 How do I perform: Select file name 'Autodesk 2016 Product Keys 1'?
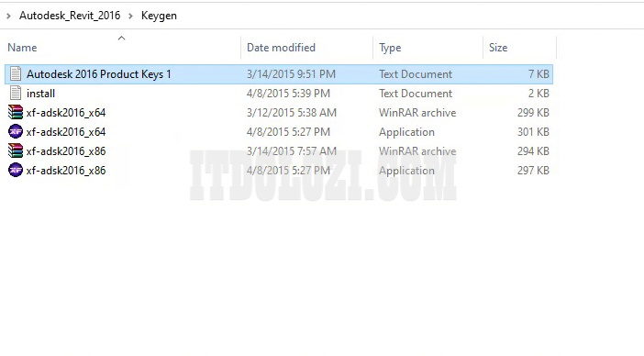point(98,74)
